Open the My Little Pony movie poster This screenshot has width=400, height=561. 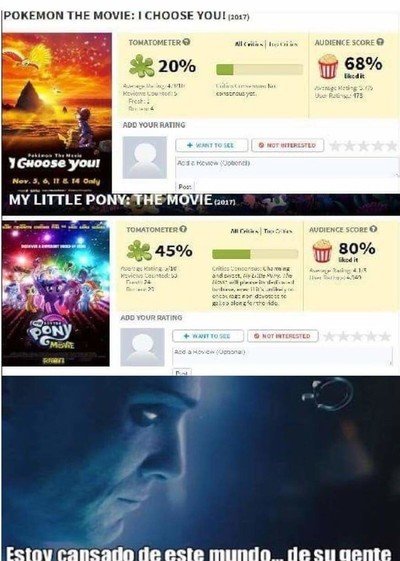click(56, 293)
